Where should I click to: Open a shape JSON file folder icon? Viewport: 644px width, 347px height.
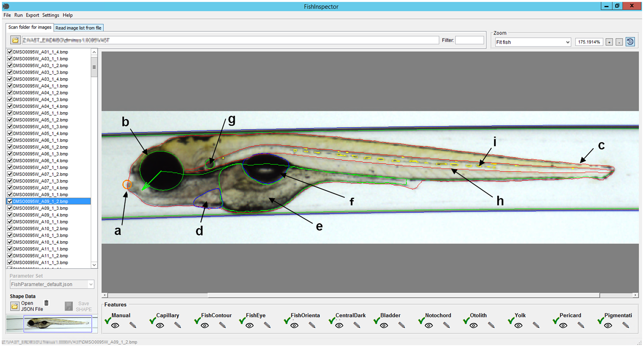tap(15, 306)
